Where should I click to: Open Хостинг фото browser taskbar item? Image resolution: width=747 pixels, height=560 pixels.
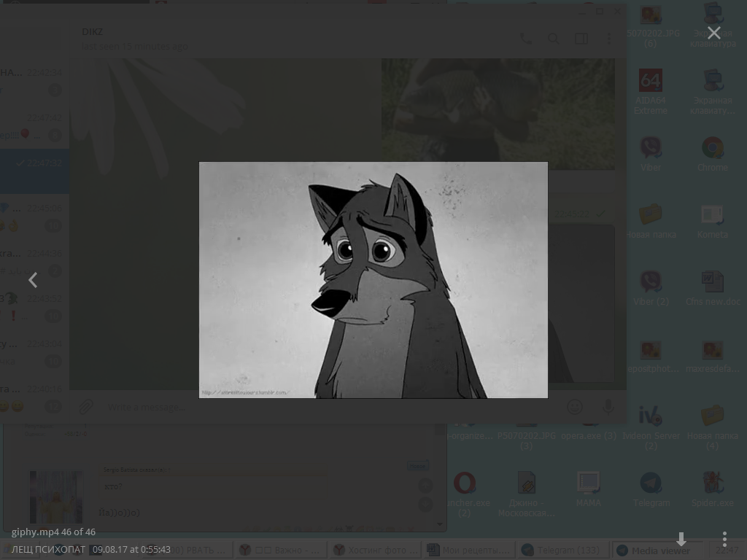click(x=374, y=550)
